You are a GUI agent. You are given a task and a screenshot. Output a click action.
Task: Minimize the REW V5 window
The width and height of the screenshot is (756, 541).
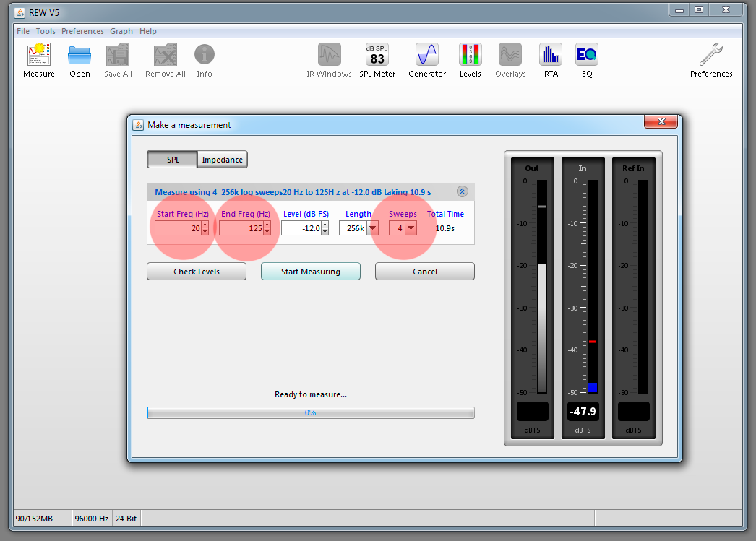[679, 9]
